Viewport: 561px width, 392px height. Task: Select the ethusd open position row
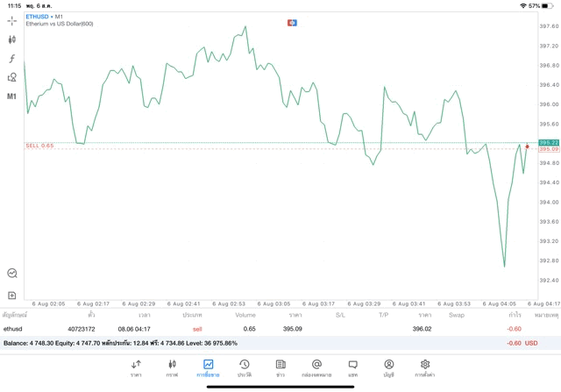click(263, 329)
